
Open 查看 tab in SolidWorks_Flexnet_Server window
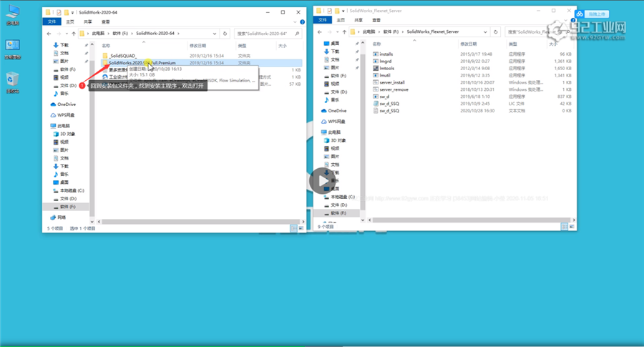(x=376, y=20)
